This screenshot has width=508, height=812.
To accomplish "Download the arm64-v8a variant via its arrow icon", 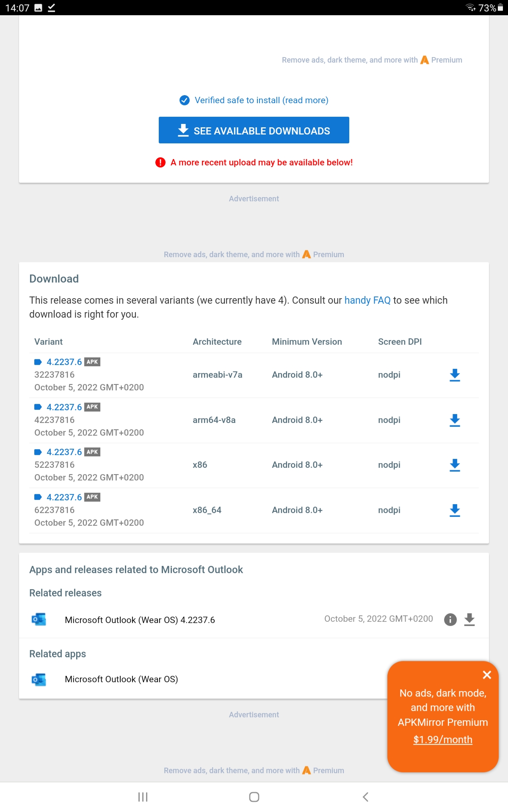I will 455,420.
